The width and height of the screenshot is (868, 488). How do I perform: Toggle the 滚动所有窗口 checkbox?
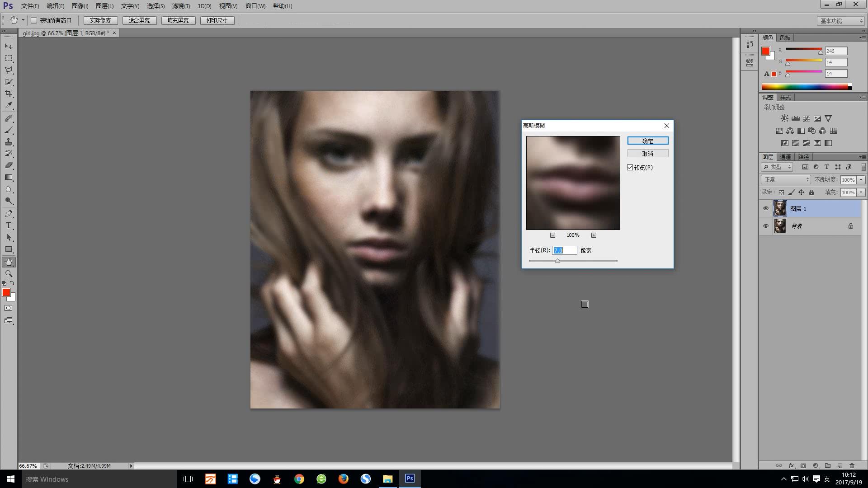click(34, 20)
